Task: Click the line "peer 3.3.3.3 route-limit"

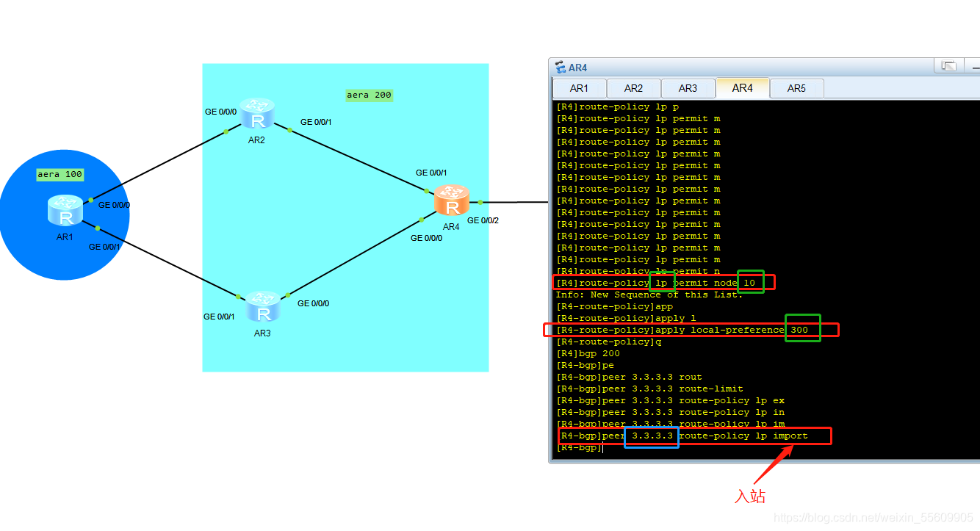Action: (649, 389)
